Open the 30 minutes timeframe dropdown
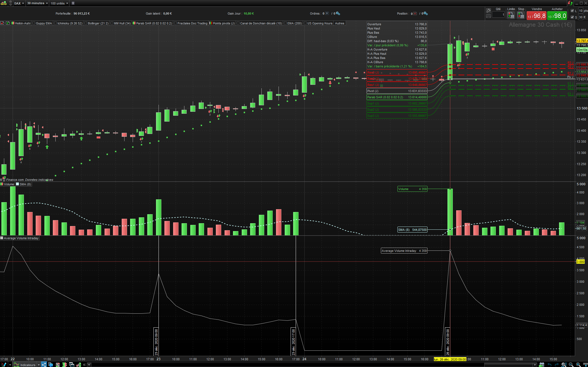Image resolution: width=588 pixels, height=367 pixels. [x=37, y=3]
